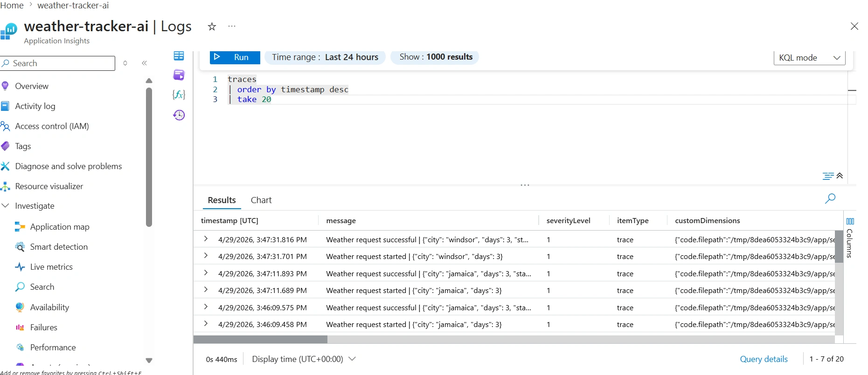Open Diagnose and solve problems
The image size is (868, 375).
pos(68,166)
